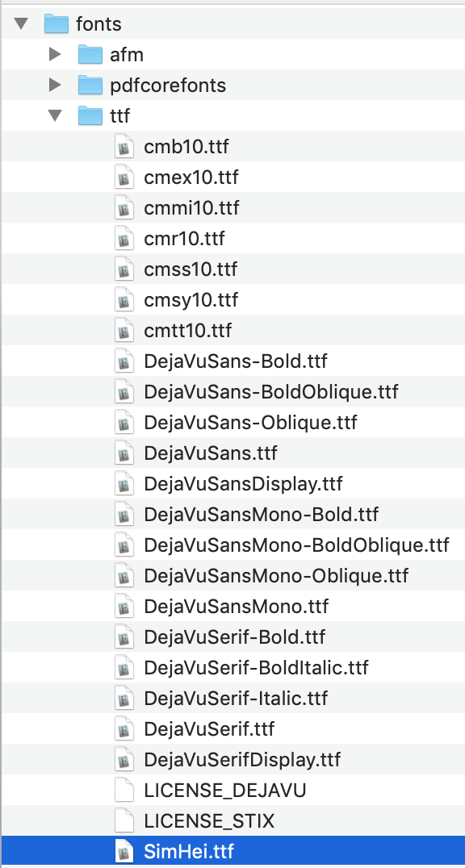This screenshot has height=868, width=465.
Task: Click the fonts folder icon
Action: [56, 24]
